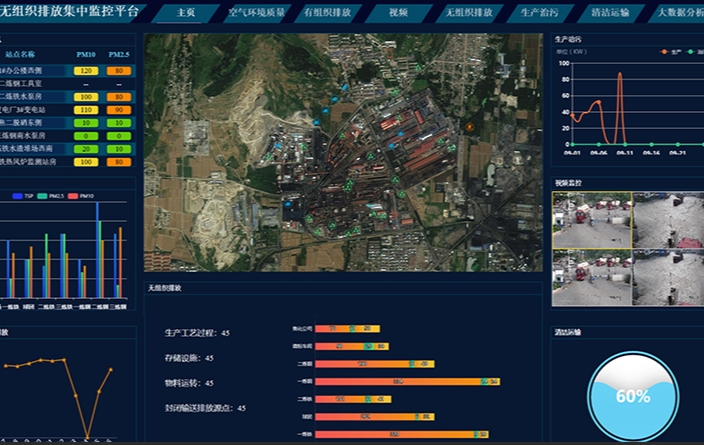Viewport: 704px width, 445px height.
Task: Click the lowest point on orange line chart
Action: pos(88,437)
